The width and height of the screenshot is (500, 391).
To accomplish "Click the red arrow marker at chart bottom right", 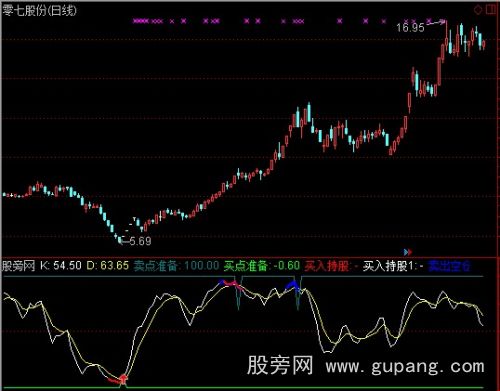I will pos(410,252).
